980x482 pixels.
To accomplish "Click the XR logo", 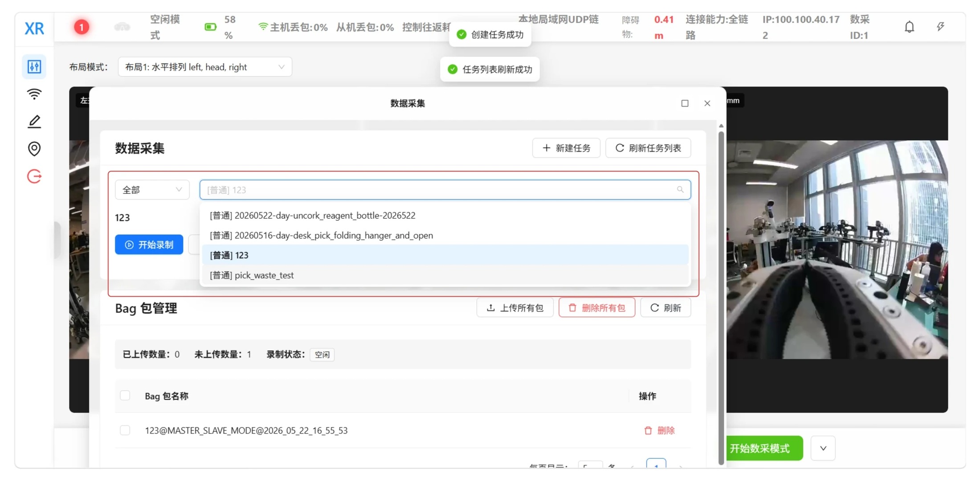I will pos(34,28).
